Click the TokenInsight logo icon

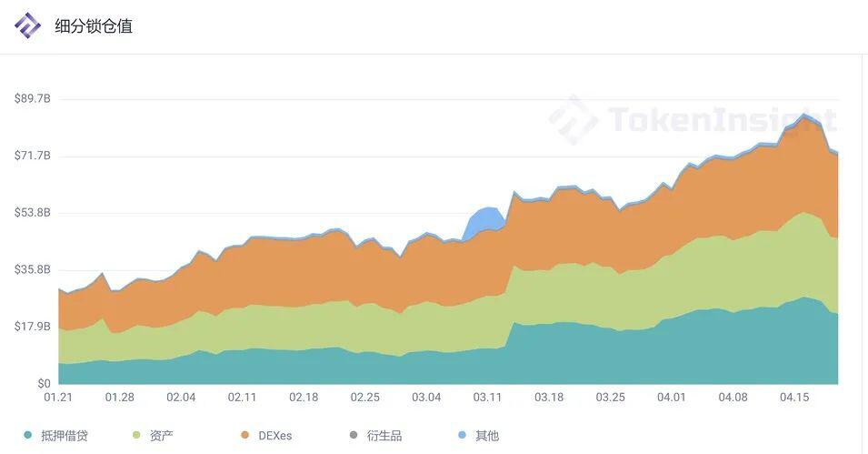[27, 25]
